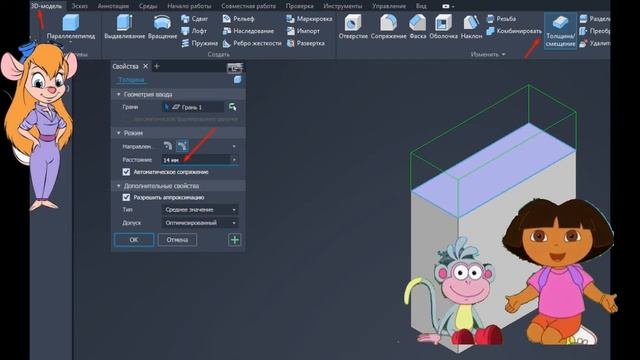Click the solid output icon beside Толщина

(237, 80)
